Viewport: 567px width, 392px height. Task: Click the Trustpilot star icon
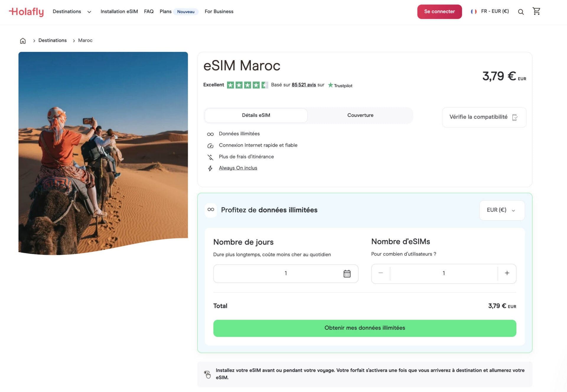coord(331,85)
